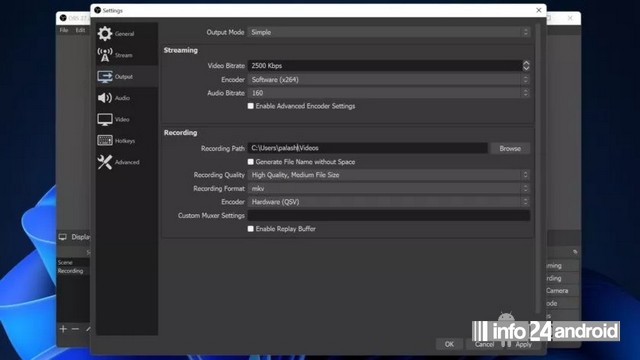
Task: Open the General settings gear icon
Action: pyautogui.click(x=105, y=33)
